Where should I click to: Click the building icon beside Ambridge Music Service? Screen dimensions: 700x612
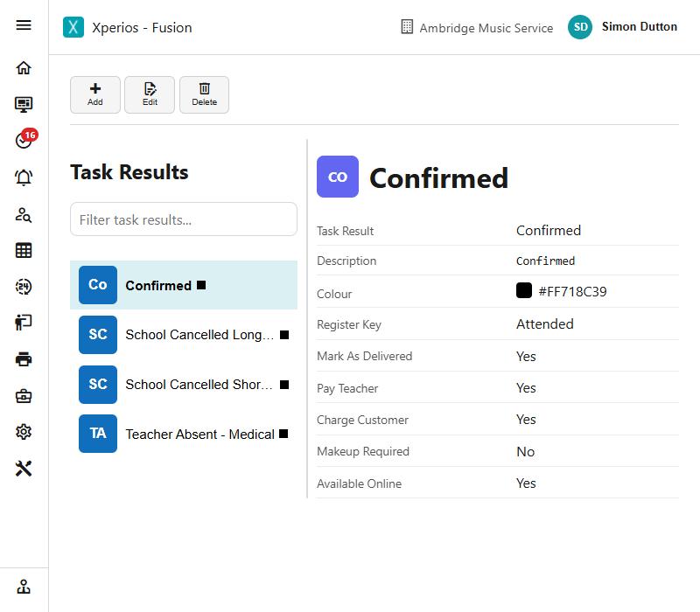click(x=407, y=27)
